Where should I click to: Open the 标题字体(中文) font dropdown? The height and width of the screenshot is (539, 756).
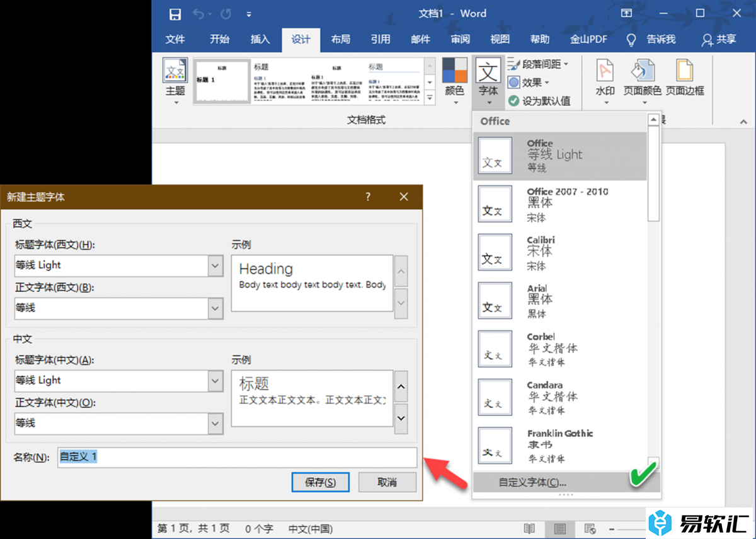(x=215, y=381)
